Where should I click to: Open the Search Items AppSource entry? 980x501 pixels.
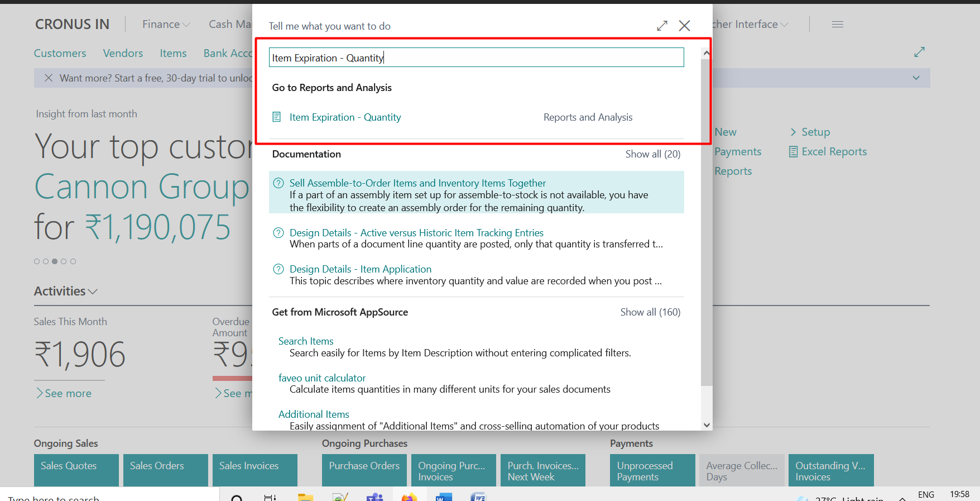coord(306,341)
